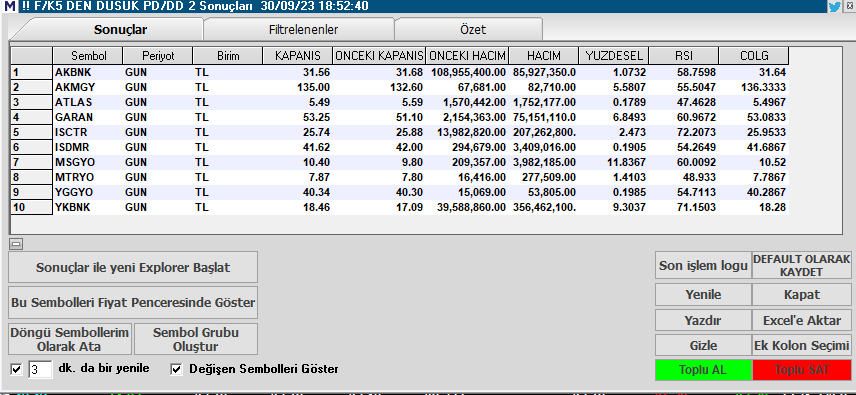The width and height of the screenshot is (856, 395).
Task: Click Sembol Grubu Oluştur button
Action: (x=195, y=339)
